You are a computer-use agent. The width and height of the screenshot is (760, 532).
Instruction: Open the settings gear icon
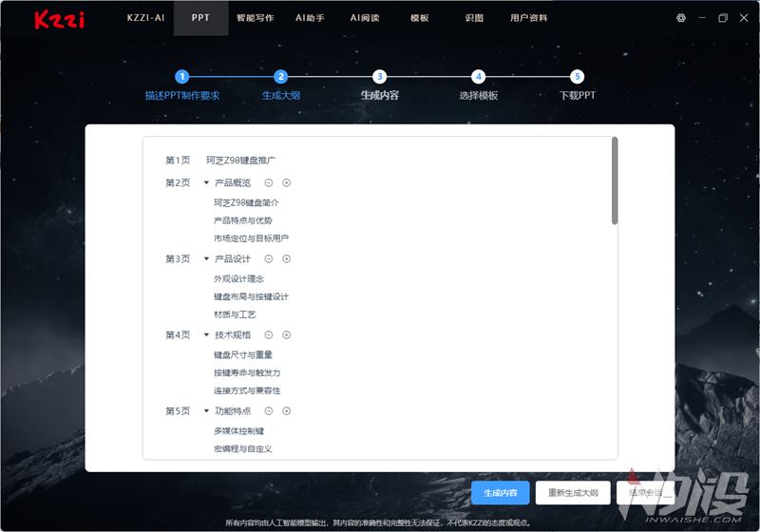[x=681, y=18]
